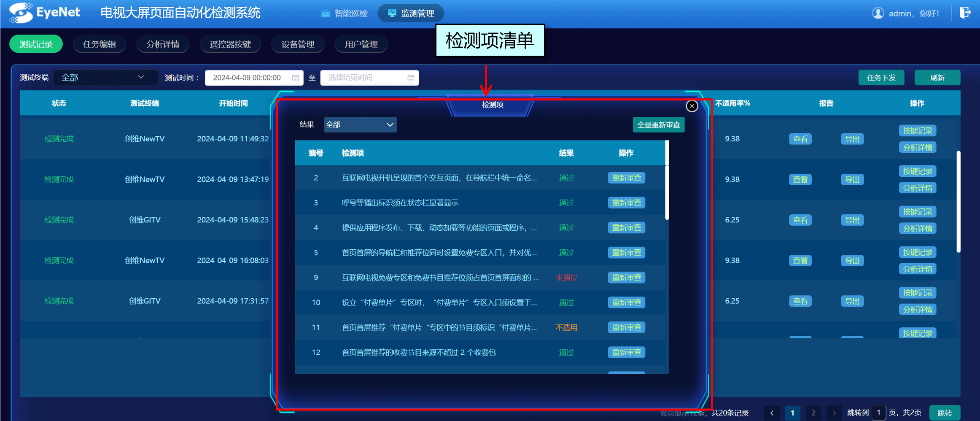980x421 pixels.
Task: Open the 结果 filter dropdown in the popup
Action: click(360, 124)
